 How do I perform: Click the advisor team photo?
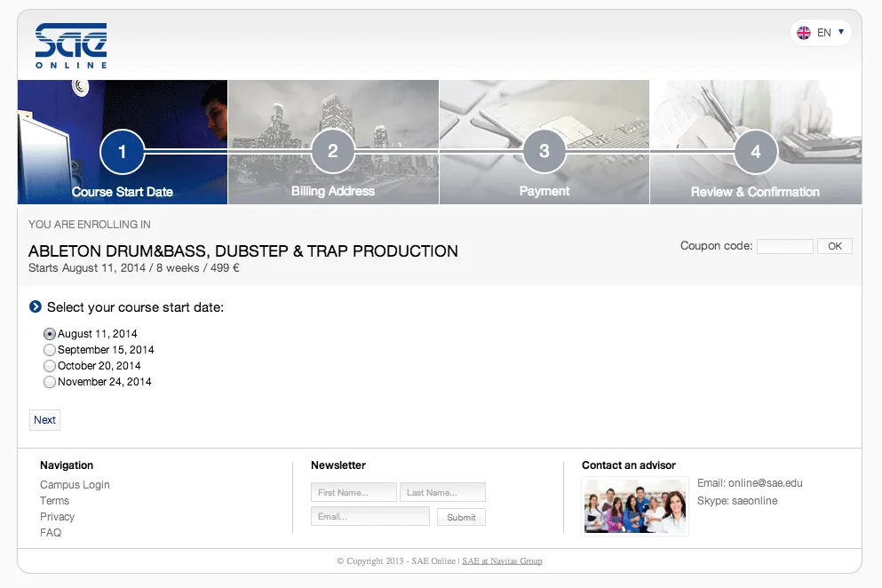635,506
